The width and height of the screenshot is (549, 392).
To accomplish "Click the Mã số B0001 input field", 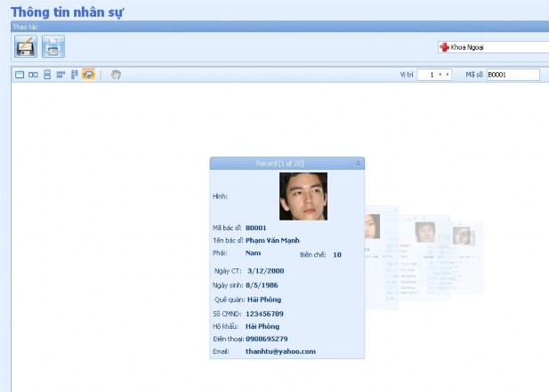I will (512, 75).
